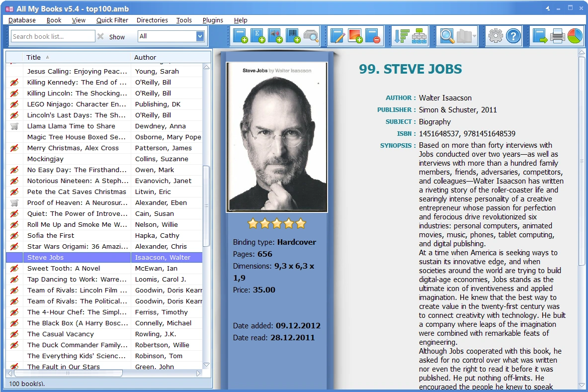This screenshot has height=392, width=588.
Task: Select the LEGO Ninjago row
Action: (x=104, y=104)
